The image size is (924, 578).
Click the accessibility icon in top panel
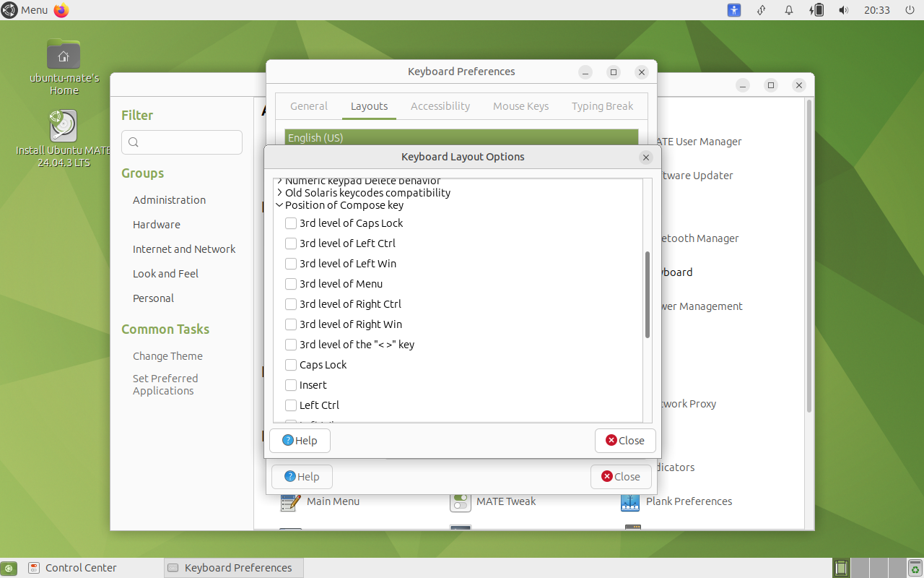[x=734, y=10]
